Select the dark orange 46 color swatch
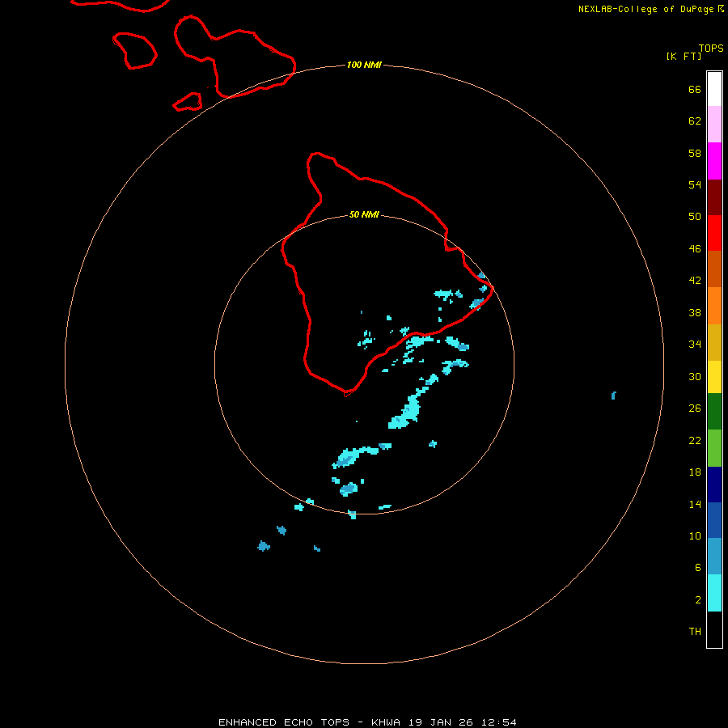The image size is (728, 728). pyautogui.click(x=714, y=269)
